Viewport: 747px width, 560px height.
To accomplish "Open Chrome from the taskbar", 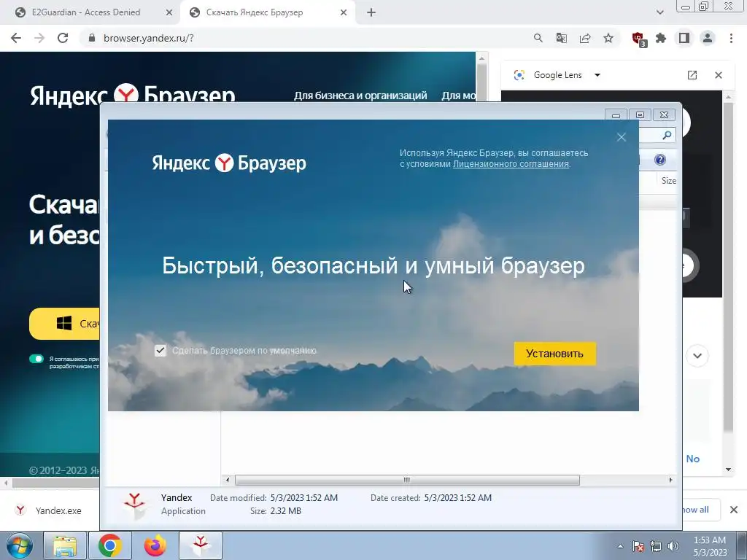I will click(110, 545).
